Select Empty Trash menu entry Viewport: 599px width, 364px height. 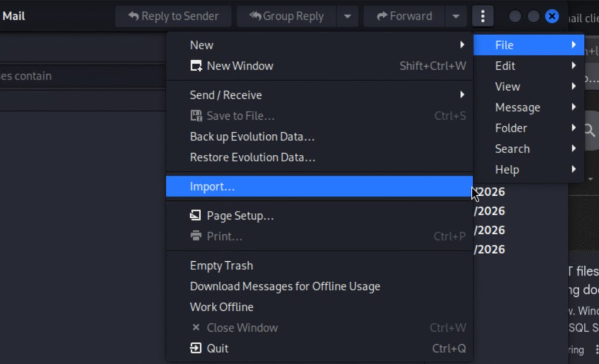[x=221, y=266]
